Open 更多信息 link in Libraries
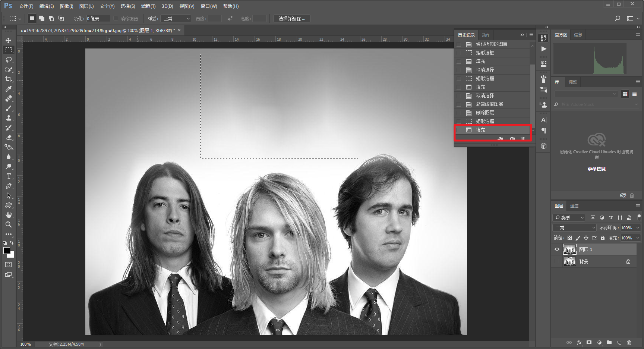The image size is (644, 349). coord(597,169)
